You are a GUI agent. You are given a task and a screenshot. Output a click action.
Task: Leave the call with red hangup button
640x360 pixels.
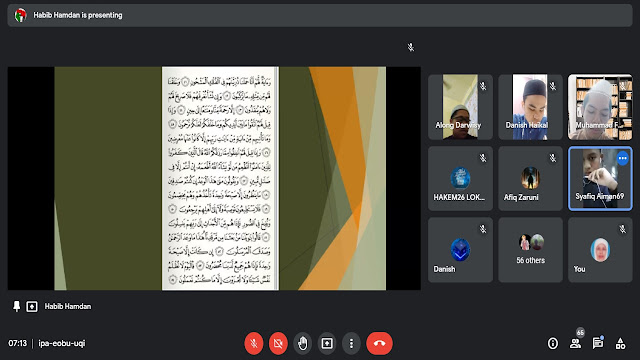pyautogui.click(x=379, y=343)
